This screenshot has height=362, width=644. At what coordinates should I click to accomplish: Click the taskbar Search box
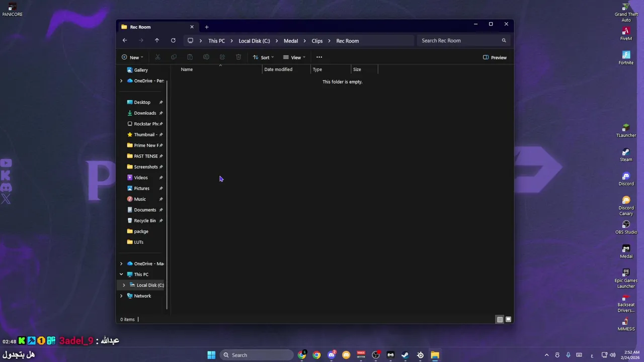(257, 355)
